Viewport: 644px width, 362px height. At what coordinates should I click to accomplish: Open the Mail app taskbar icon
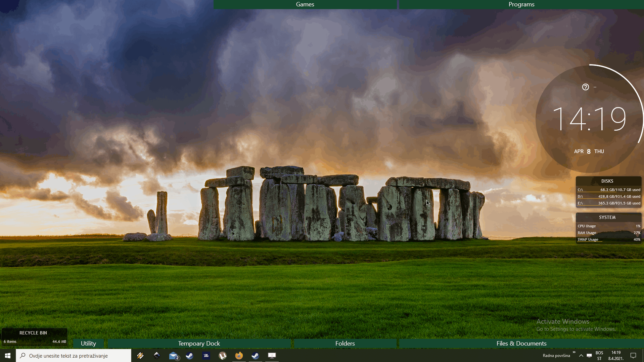tap(174, 356)
